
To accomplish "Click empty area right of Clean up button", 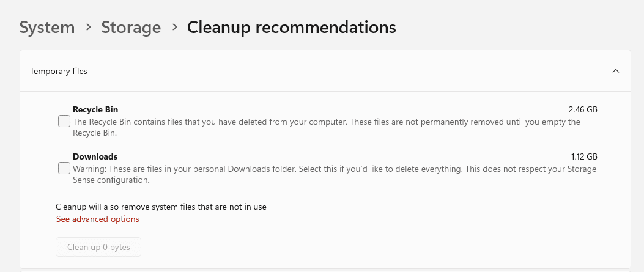I will click(367, 248).
